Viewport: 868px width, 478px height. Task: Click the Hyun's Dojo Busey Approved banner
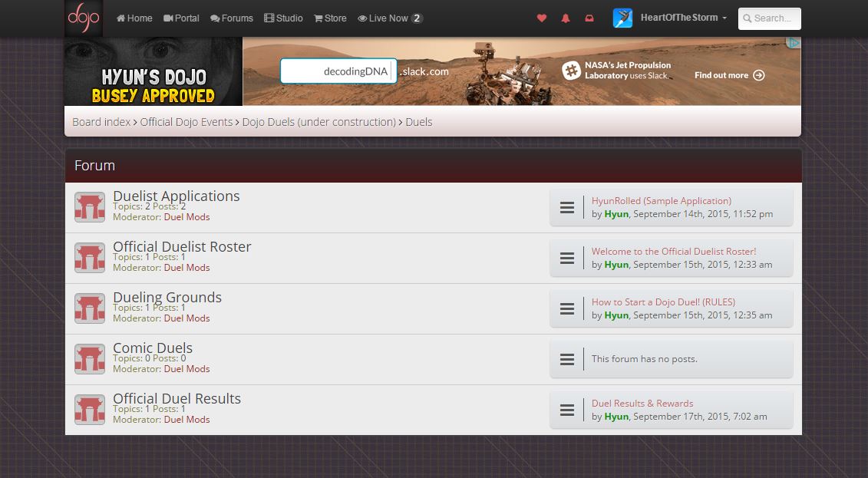point(153,71)
